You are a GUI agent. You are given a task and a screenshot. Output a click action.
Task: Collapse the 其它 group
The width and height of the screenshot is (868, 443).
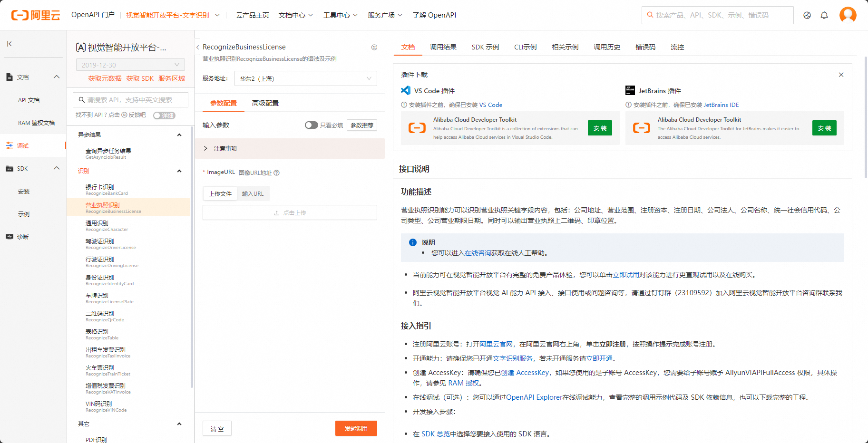tap(179, 424)
